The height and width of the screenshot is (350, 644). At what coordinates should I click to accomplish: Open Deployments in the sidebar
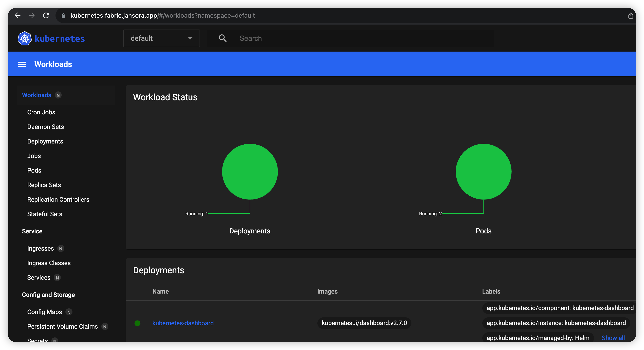(45, 141)
